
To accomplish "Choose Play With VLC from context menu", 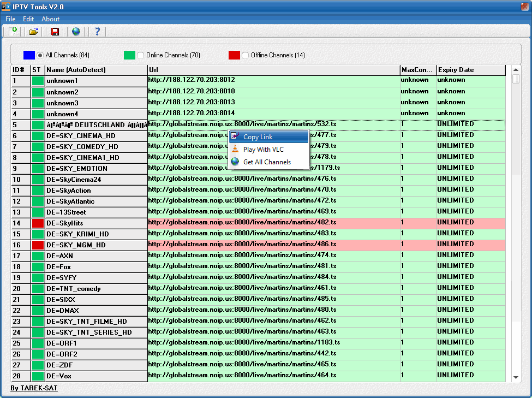I will tap(268, 150).
